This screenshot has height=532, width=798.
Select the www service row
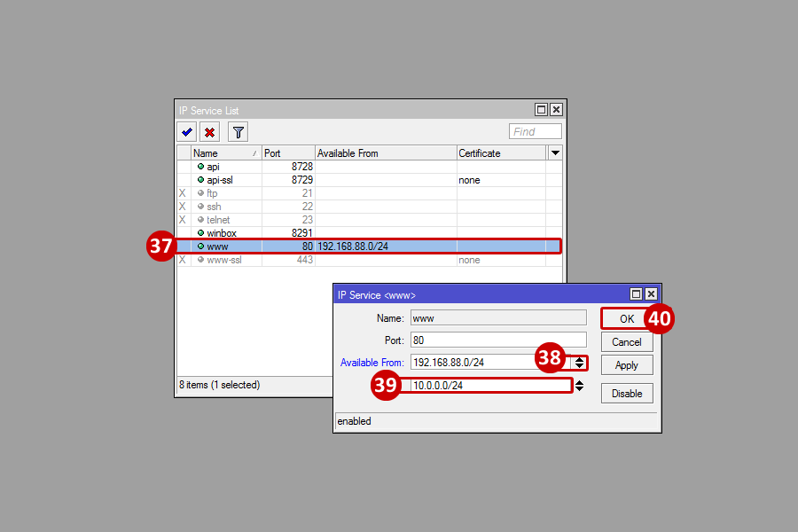370,246
